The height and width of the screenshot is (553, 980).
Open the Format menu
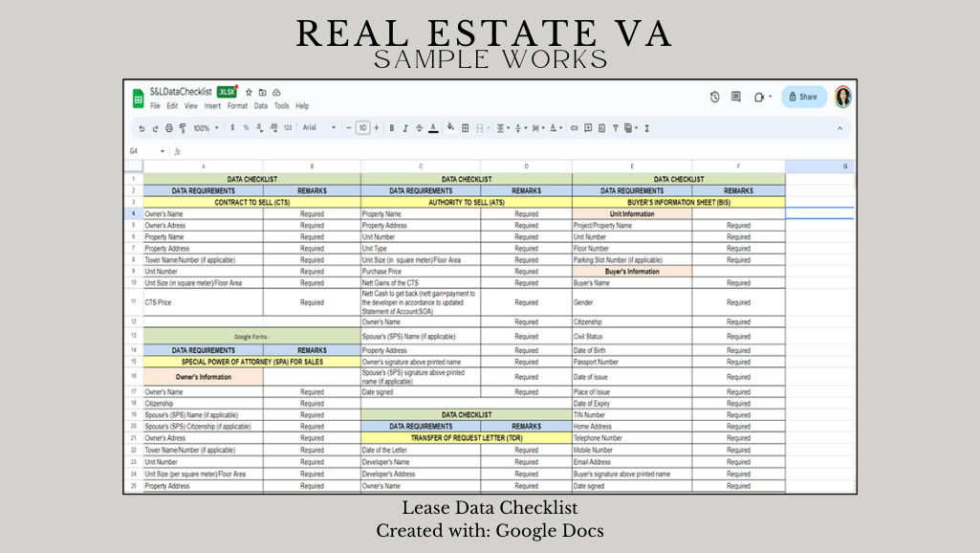(237, 106)
